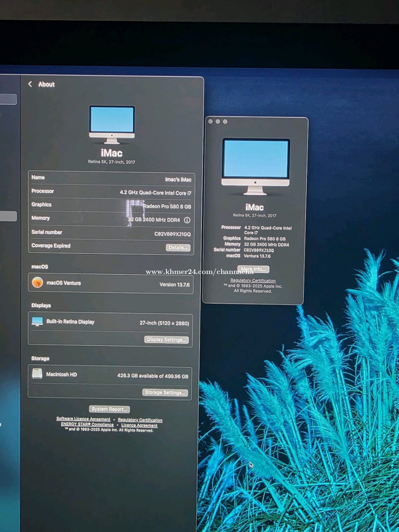Screen dimensions: 399x532
Task: Open the ENERGY STAR Compliance link
Action: point(87,424)
